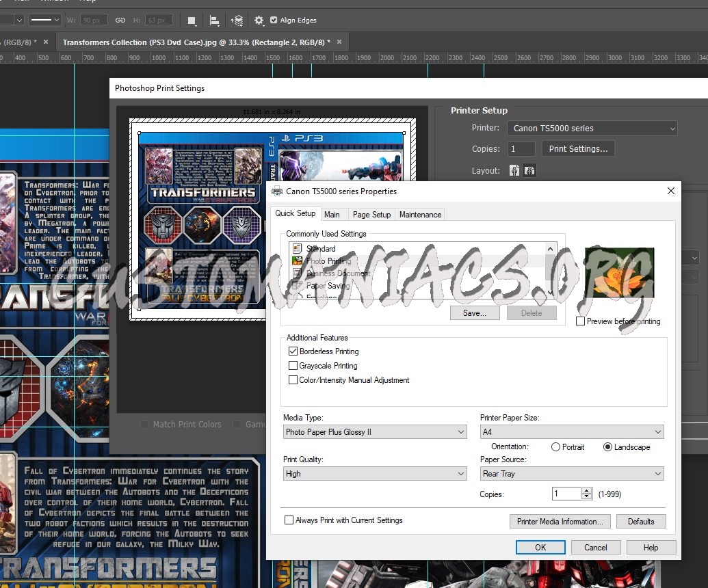Select portrait layout icon in Printer Setup
The height and width of the screenshot is (588, 708).
[x=514, y=170]
